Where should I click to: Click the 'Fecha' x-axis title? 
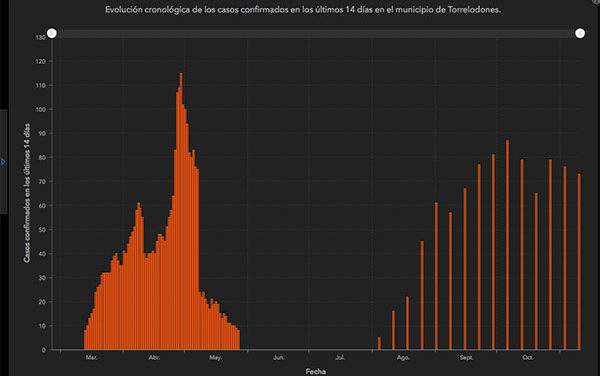click(316, 371)
